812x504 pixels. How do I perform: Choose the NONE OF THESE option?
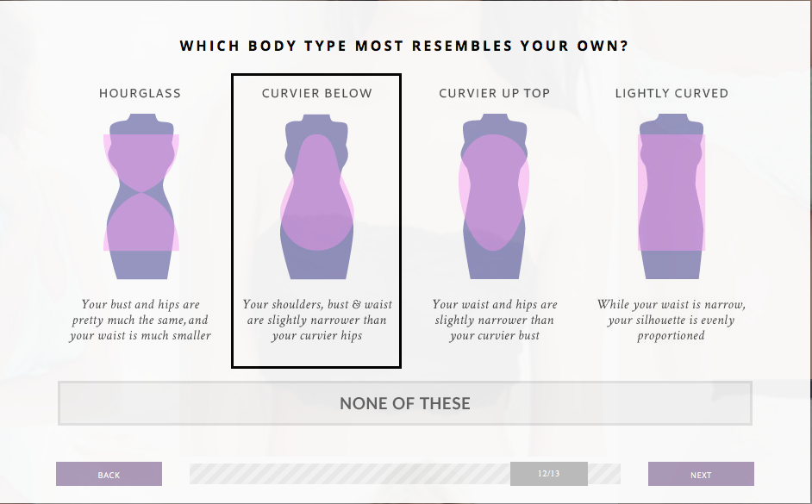coord(405,403)
